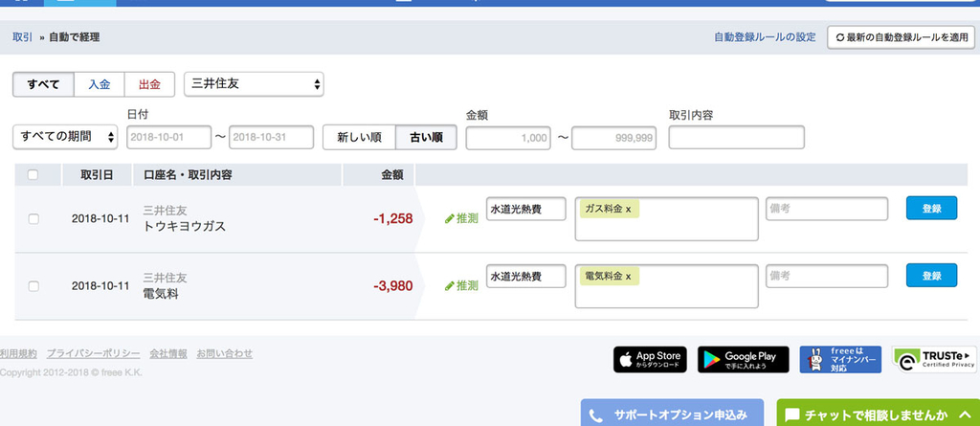Select the 入金 filter tab
This screenshot has width=980, height=426.
pos(99,84)
